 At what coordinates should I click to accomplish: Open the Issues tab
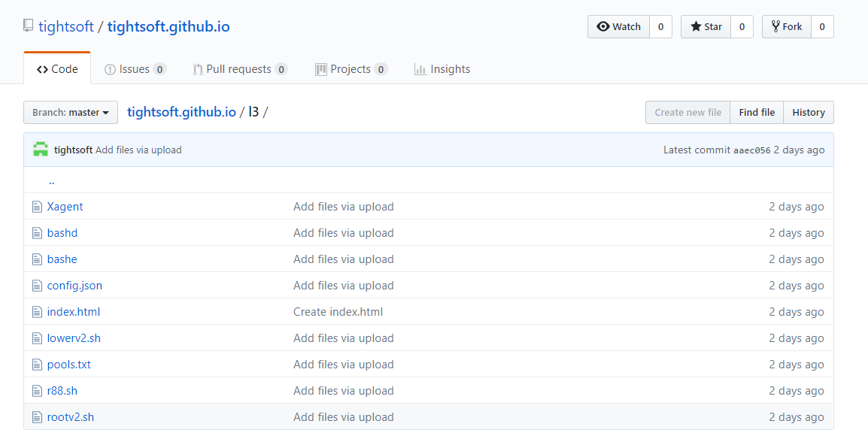[x=135, y=69]
